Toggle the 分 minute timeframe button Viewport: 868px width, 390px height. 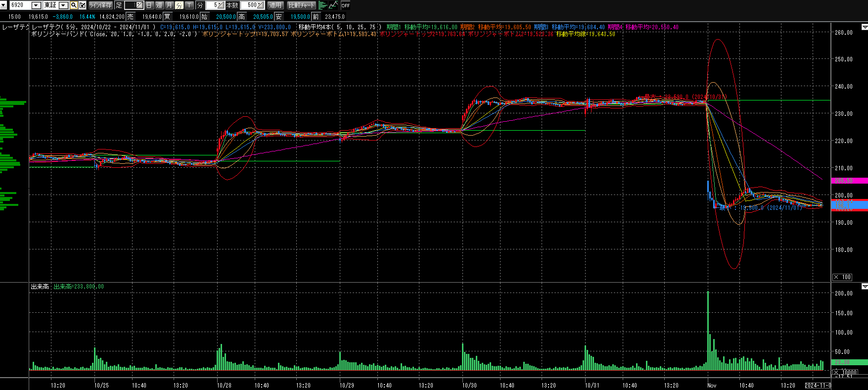click(179, 5)
